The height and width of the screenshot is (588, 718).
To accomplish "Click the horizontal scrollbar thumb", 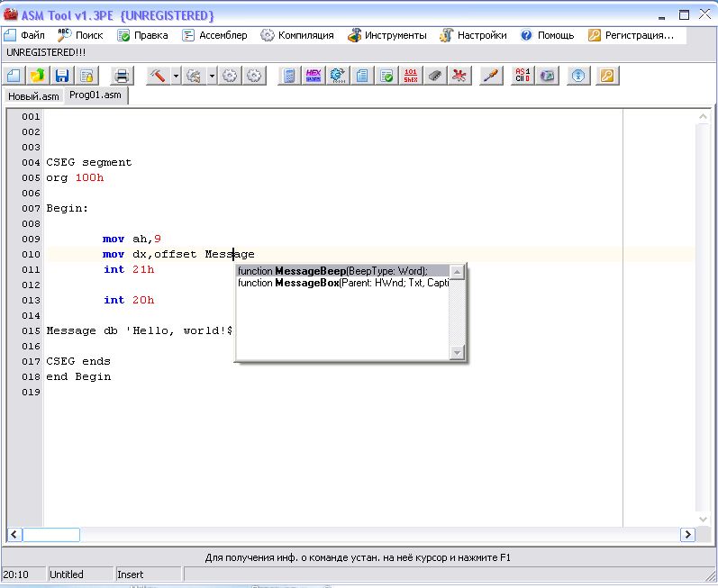I will point(51,535).
